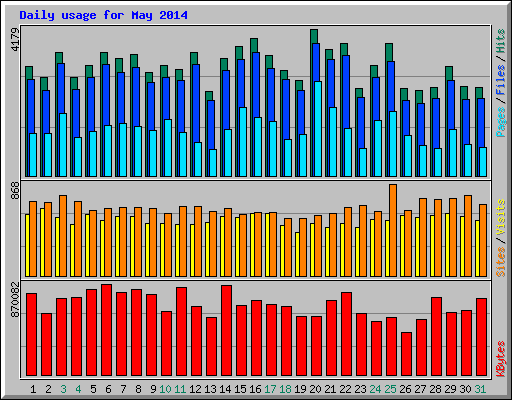Click the yellow 'Visits' legend label
This screenshot has height=400, width=512.
click(501, 217)
